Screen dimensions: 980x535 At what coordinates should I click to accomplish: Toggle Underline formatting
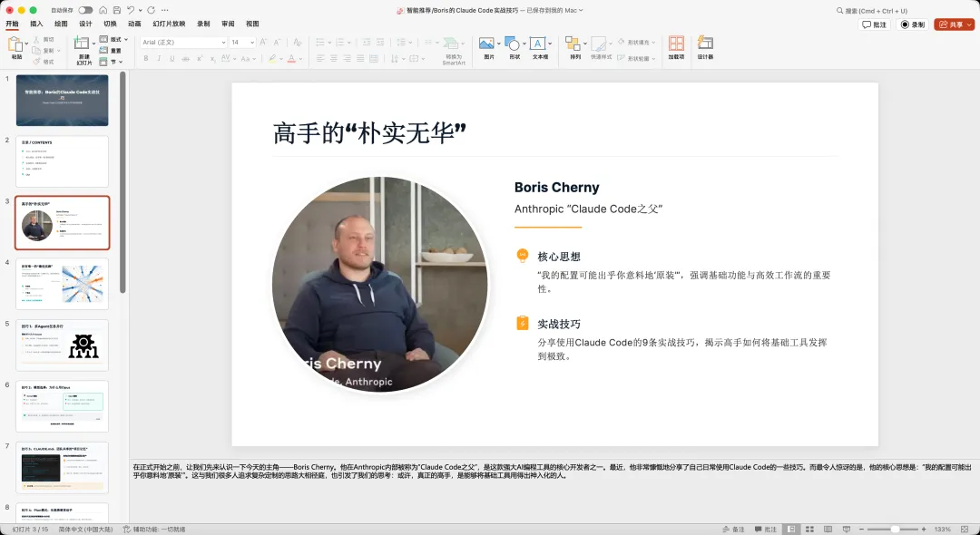click(x=171, y=58)
